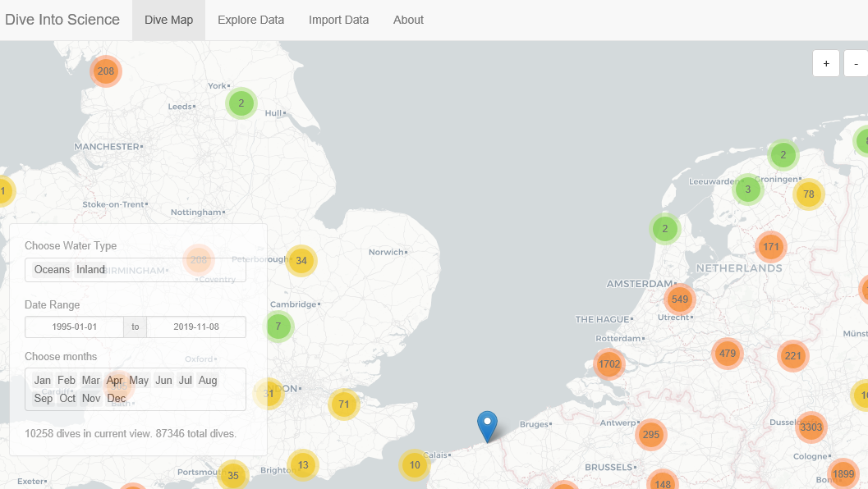Open the 549 cluster near Amsterdam
This screenshot has width=868, height=489.
pos(679,299)
